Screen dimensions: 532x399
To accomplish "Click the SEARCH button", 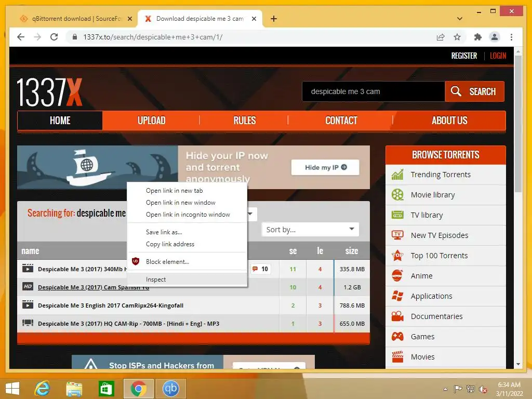I will [x=474, y=91].
